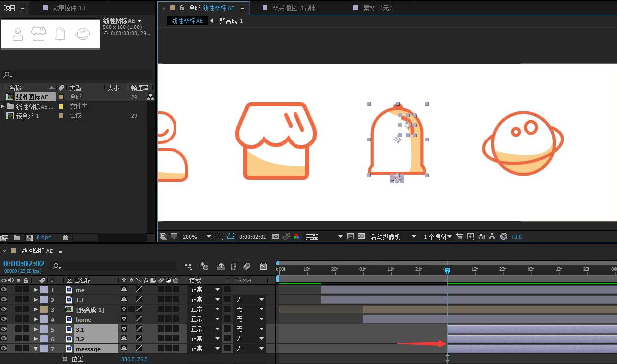The width and height of the screenshot is (617, 364).
Task: Expand the 'home' layer properties
Action: pyautogui.click(x=36, y=319)
